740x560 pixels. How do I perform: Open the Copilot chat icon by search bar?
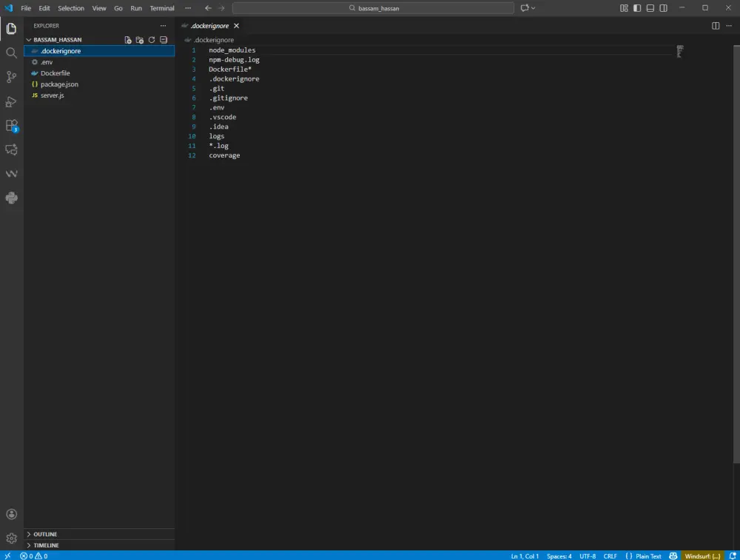tap(525, 8)
